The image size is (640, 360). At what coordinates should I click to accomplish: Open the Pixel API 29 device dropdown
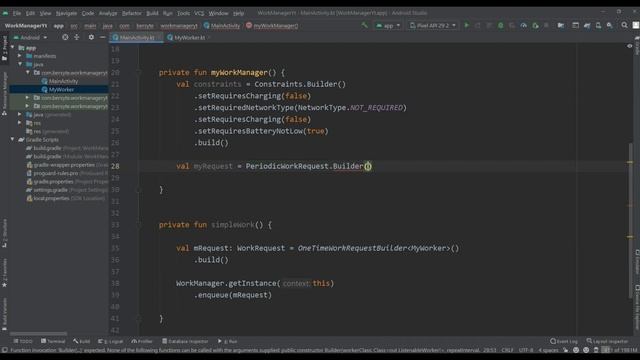(x=433, y=25)
